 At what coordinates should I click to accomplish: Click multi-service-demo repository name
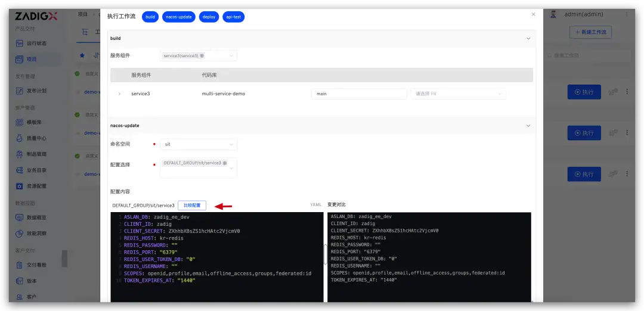[224, 94]
